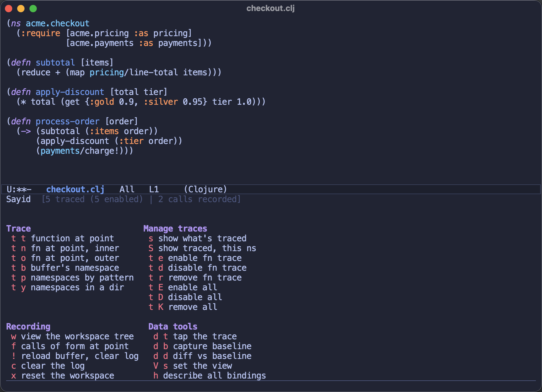Choose 'd d diff vs baseline'
The height and width of the screenshot is (392, 542).
(x=202, y=356)
